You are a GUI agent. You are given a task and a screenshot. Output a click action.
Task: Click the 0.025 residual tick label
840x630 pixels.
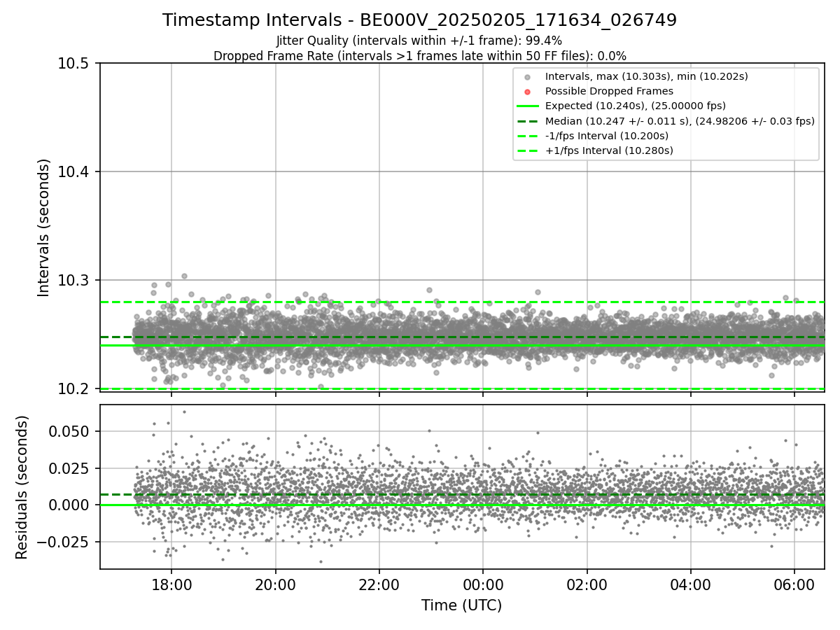70,468
